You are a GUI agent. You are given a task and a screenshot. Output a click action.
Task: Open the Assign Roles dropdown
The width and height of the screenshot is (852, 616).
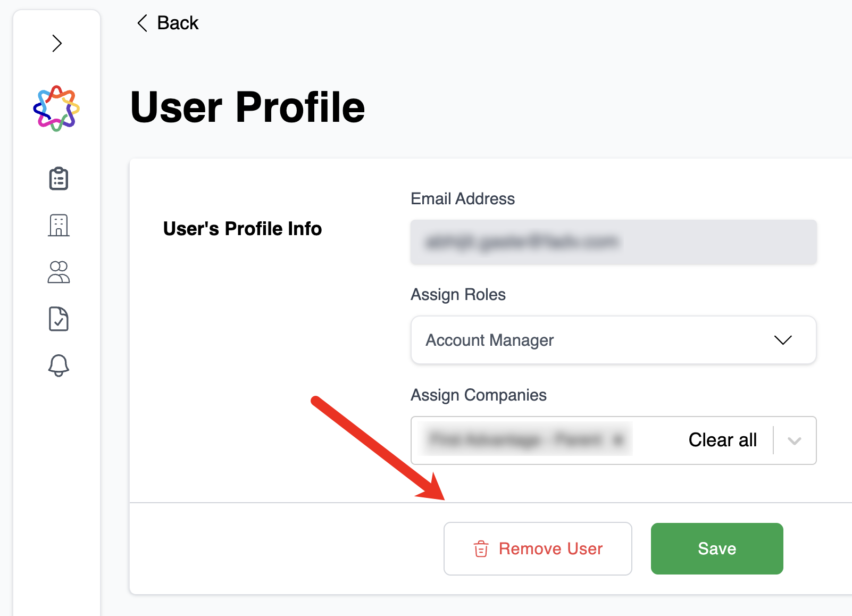(614, 340)
